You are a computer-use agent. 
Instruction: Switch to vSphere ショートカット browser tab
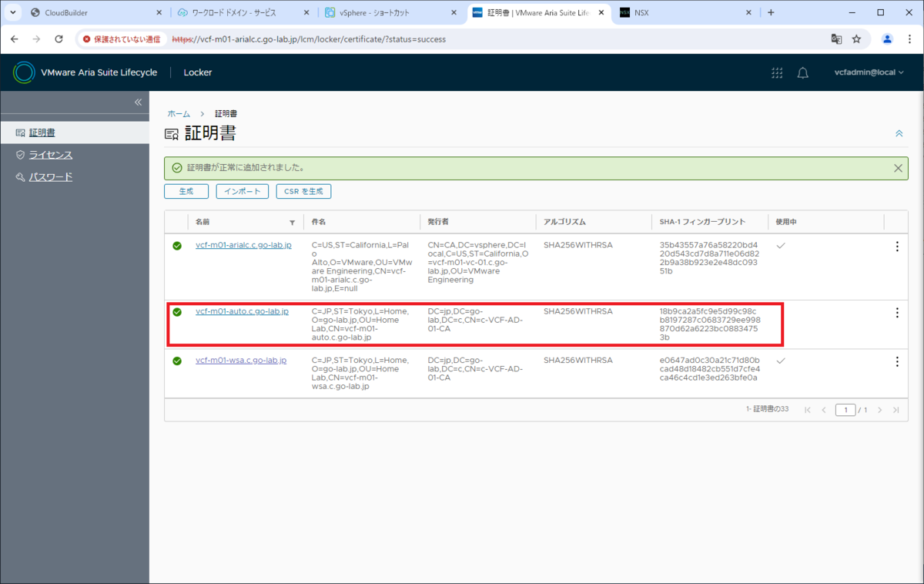[392, 13]
